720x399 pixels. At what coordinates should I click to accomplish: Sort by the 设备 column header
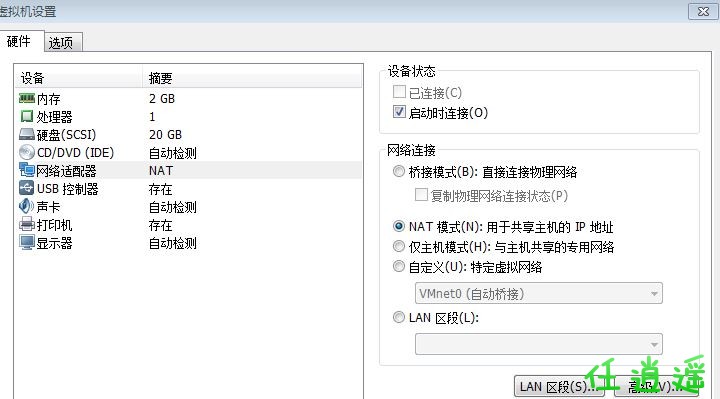tap(79, 78)
